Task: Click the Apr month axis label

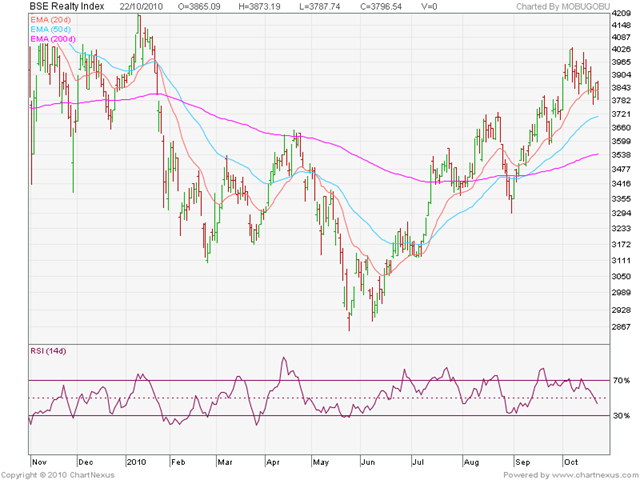Action: [x=273, y=462]
